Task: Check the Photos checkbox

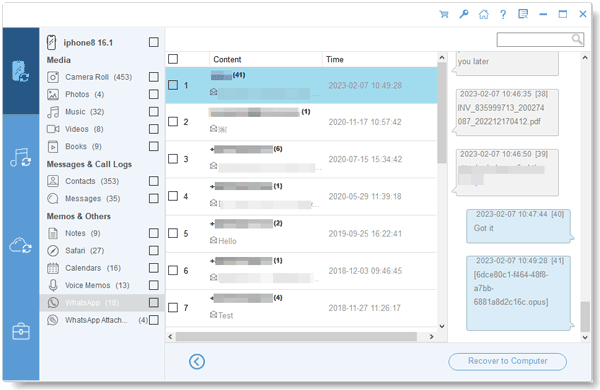Action: click(154, 94)
